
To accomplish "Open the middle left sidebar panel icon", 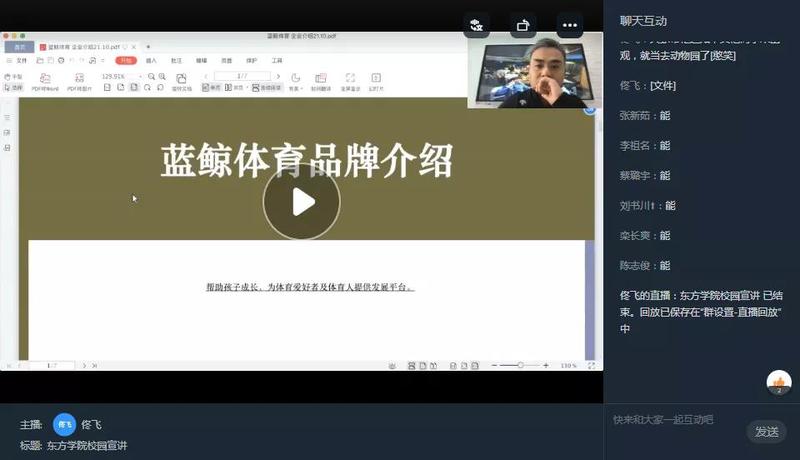I will (7, 133).
